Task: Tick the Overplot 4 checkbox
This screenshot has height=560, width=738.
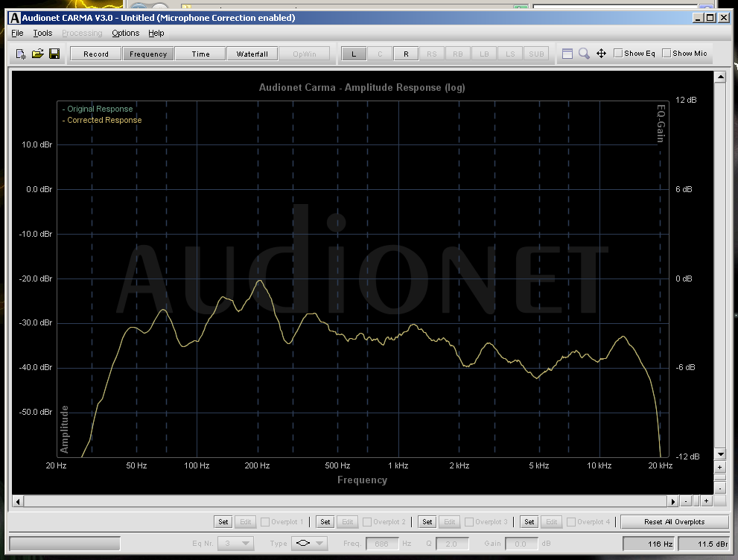Action: [571, 522]
